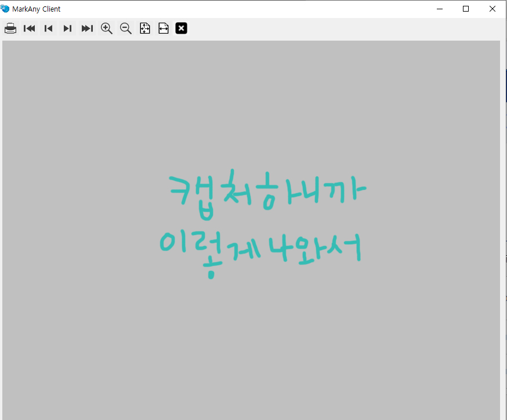Fit the whole page in view
This screenshot has height=420, width=507.
click(x=145, y=28)
